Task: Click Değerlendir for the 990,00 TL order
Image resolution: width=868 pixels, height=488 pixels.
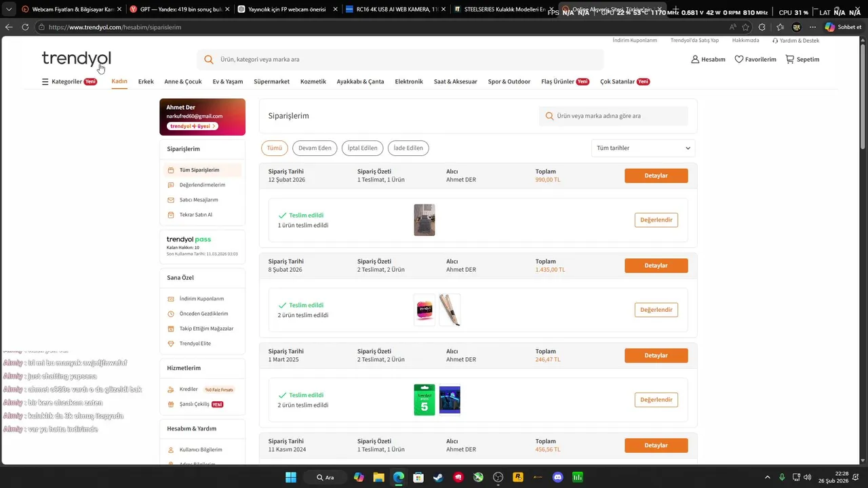Action: (x=656, y=220)
